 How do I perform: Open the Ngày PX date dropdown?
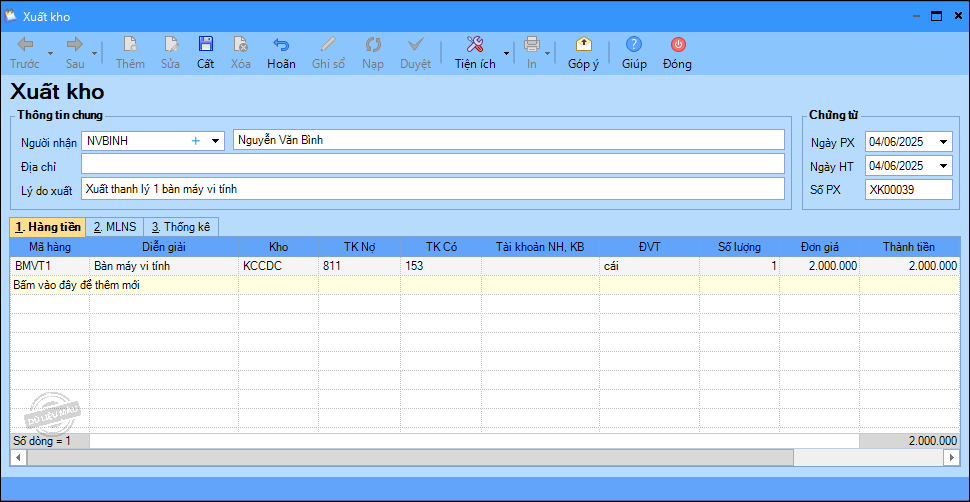[x=943, y=142]
